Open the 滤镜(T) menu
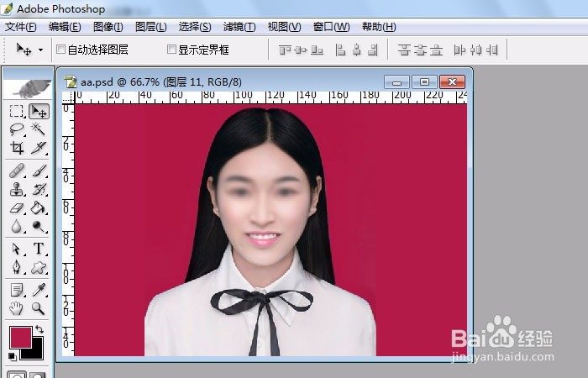The image size is (588, 378). (x=239, y=27)
